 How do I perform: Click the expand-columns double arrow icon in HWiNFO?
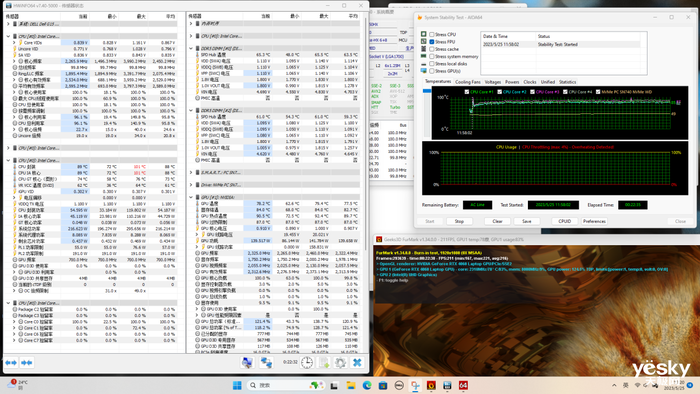[11, 363]
